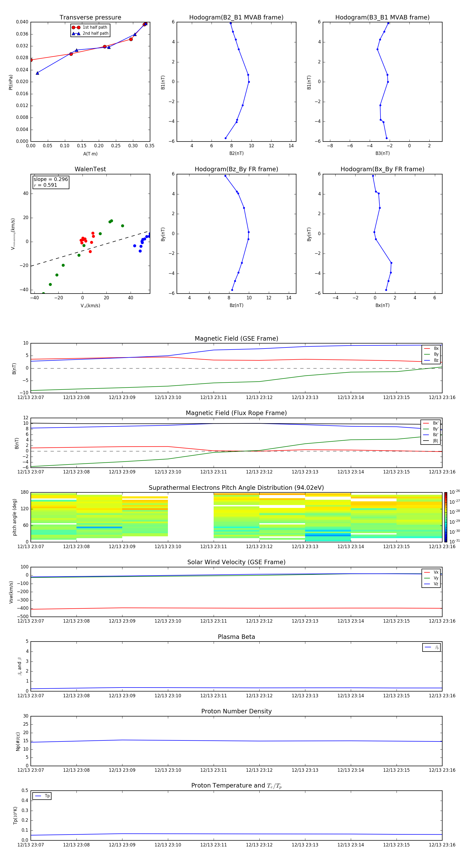This screenshot has width=473, height=868.
Task: Click the 'Hodogram(Bz_By FR frame)' title
Action: click(236, 169)
